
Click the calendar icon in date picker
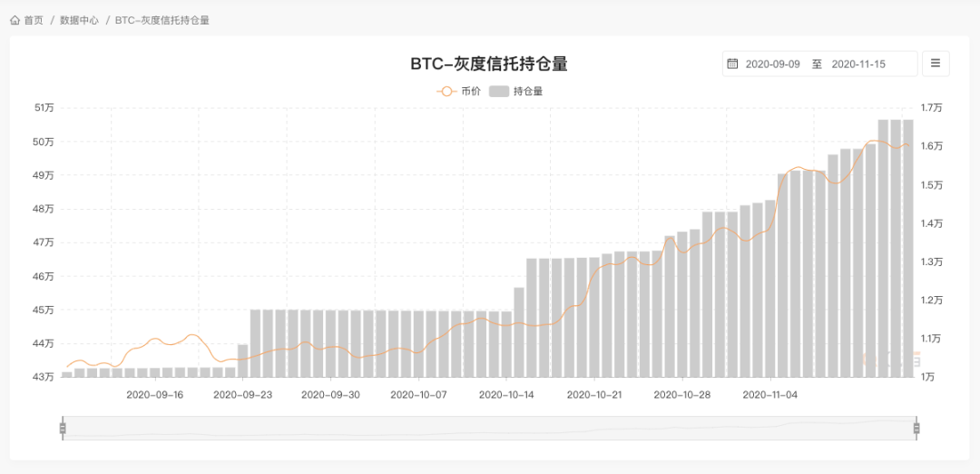[x=733, y=64]
